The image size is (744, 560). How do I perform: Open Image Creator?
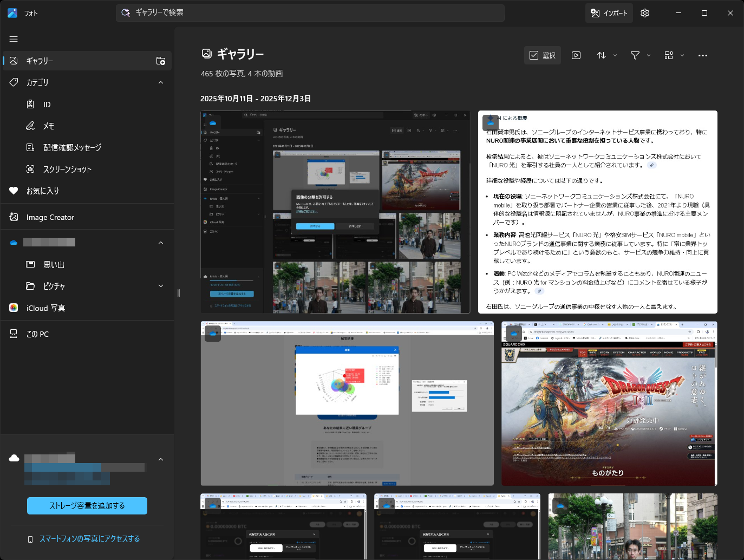pos(50,217)
